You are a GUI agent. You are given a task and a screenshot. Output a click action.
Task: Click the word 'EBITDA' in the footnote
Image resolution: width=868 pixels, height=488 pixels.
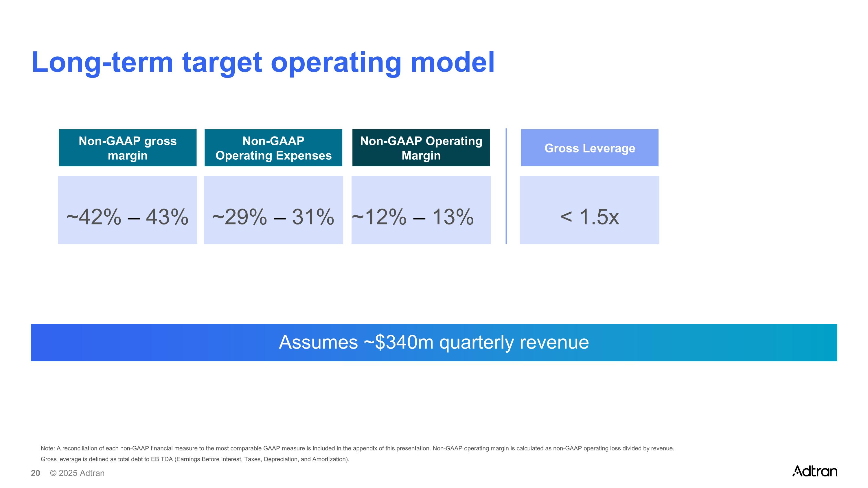click(x=161, y=459)
